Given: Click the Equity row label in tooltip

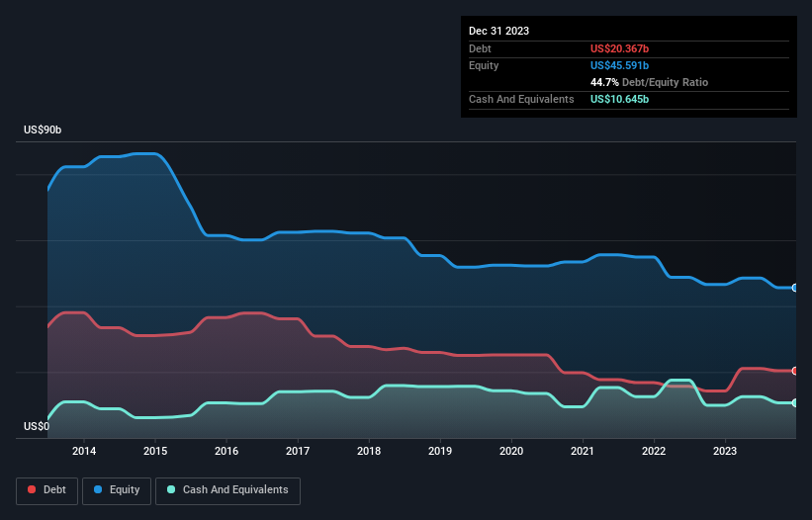Looking at the screenshot, I should point(484,65).
